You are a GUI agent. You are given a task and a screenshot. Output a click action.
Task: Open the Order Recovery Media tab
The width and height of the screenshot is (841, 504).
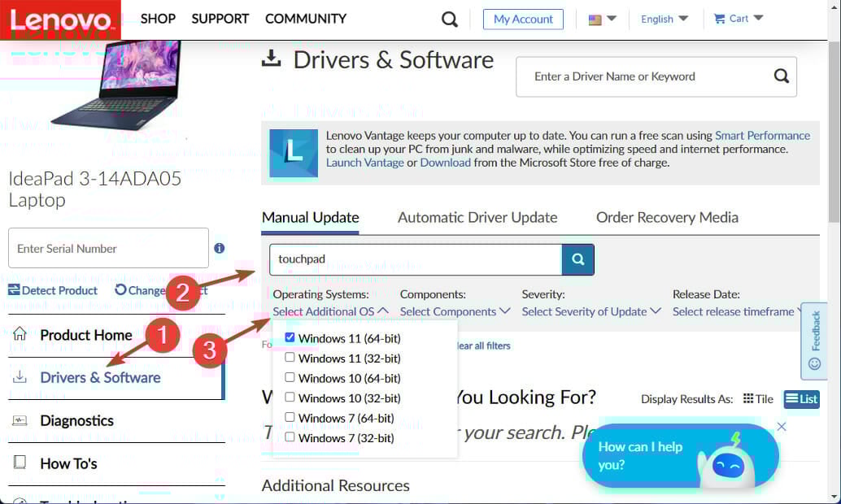667,218
